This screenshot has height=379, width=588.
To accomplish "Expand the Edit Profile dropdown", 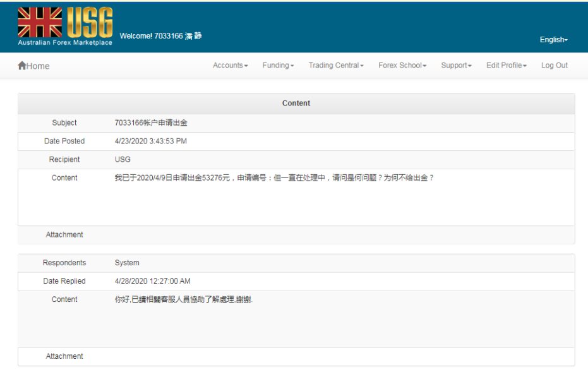I will click(506, 66).
